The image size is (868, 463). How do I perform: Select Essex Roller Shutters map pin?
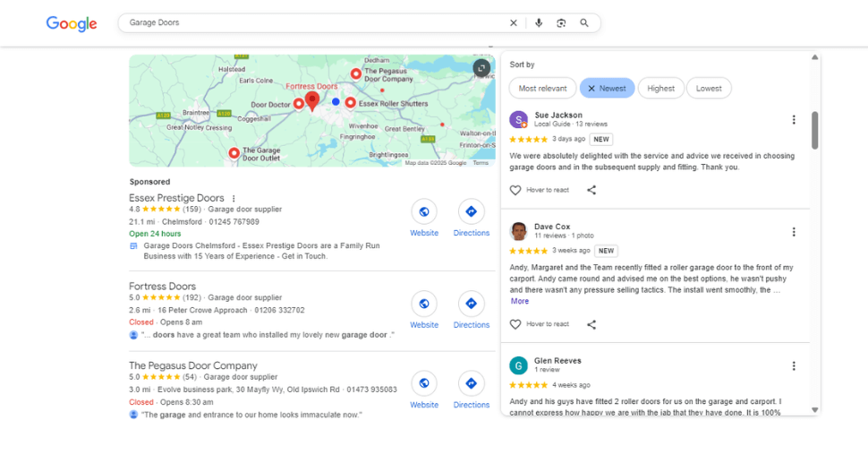(x=351, y=103)
